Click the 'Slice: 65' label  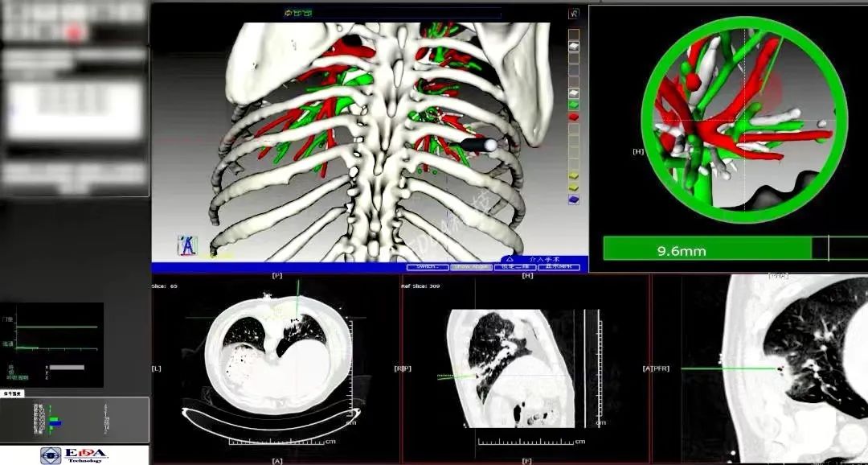click(165, 286)
